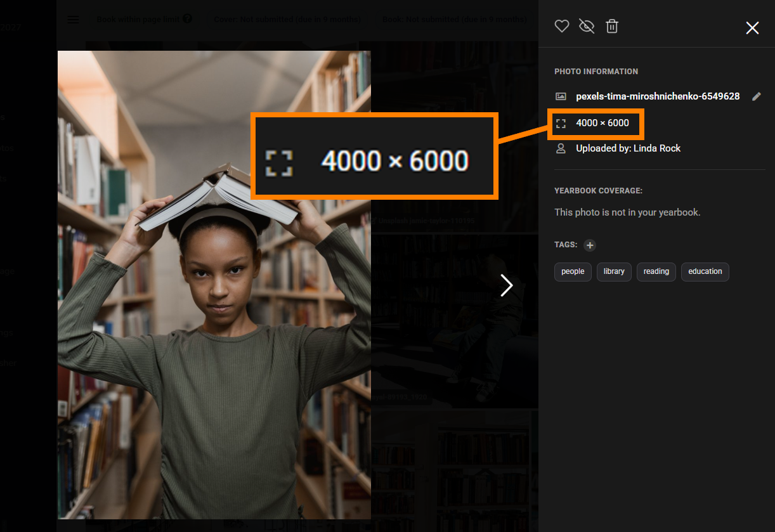The width and height of the screenshot is (775, 532).
Task: Add a new tag with plus button
Action: click(590, 245)
